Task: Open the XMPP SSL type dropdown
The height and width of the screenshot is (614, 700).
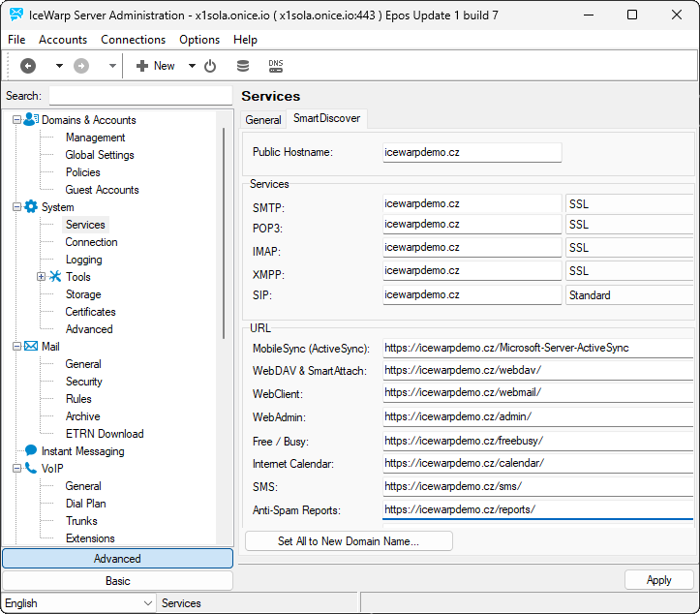Action: 629,270
